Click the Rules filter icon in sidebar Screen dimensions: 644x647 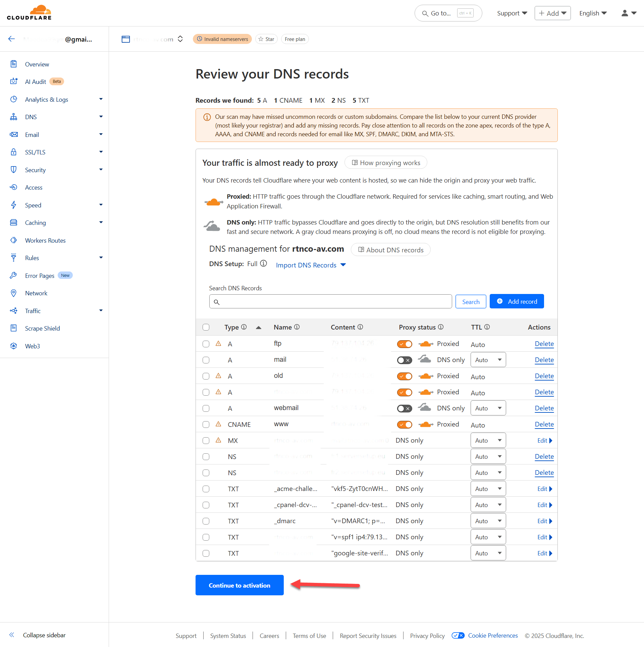(x=13, y=258)
